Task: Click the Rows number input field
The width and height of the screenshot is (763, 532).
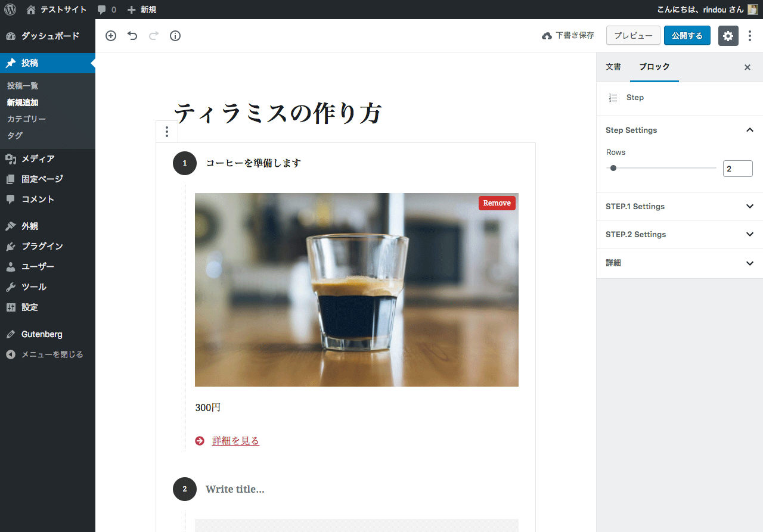Action: click(x=737, y=169)
